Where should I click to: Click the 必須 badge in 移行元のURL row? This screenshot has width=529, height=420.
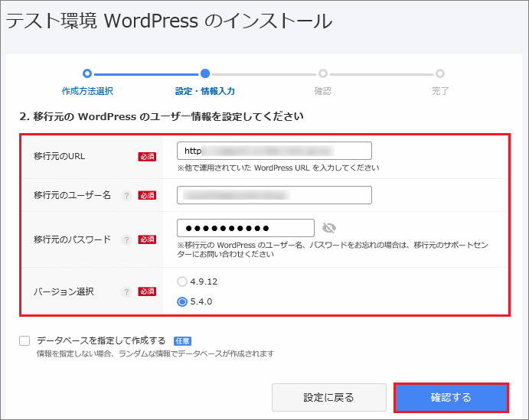147,157
